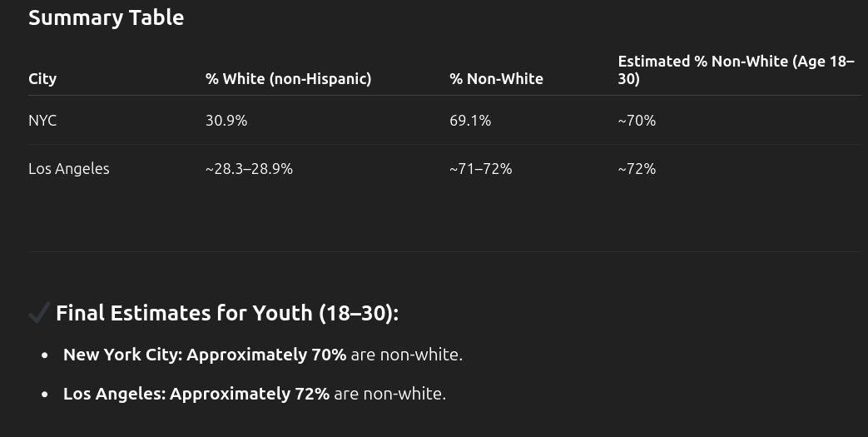Screen dimensions: 868x437
Task: Click the horizontal divider below the table
Action: click(444, 252)
